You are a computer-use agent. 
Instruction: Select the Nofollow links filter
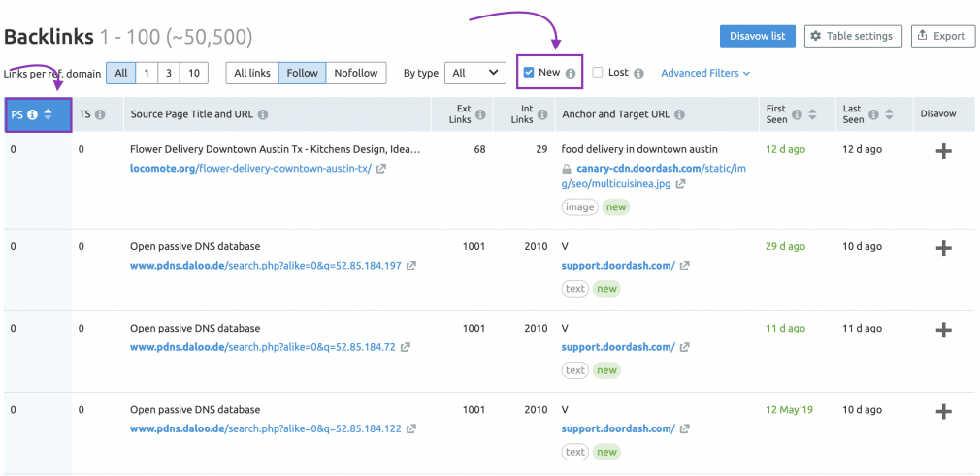click(x=356, y=73)
